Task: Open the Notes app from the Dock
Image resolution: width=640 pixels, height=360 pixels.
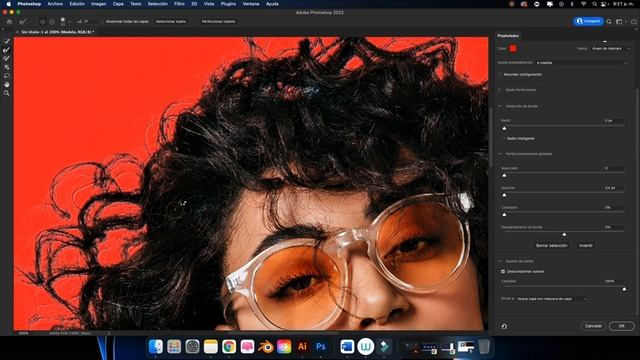Action: [x=211, y=347]
